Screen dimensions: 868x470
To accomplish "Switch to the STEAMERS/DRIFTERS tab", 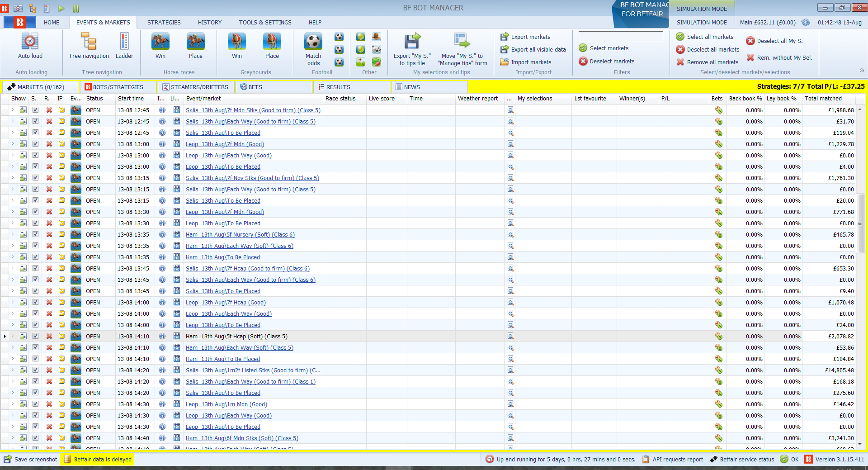I will (196, 87).
